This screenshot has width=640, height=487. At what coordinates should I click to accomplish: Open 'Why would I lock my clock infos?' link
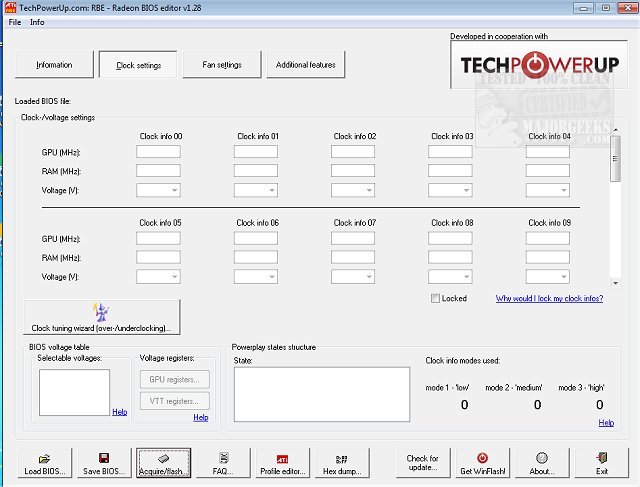(x=549, y=298)
